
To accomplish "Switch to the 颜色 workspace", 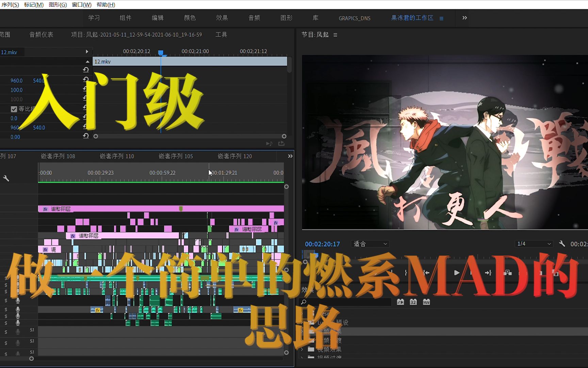I will (190, 18).
